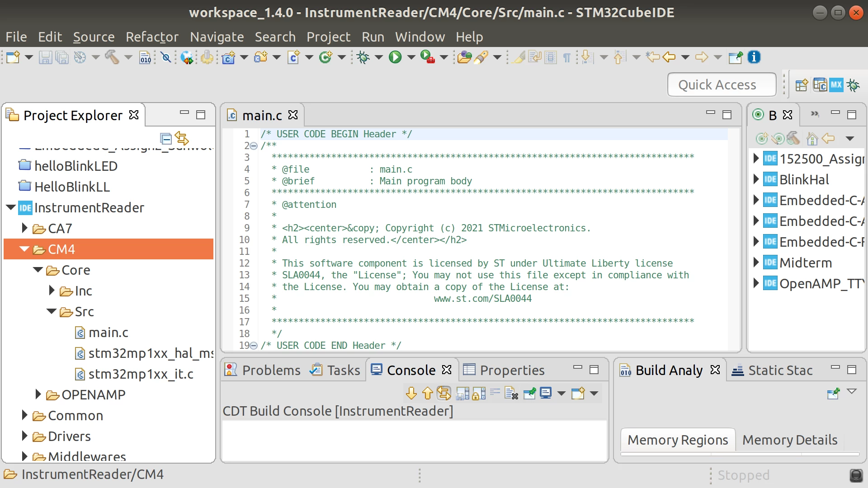This screenshot has height=488, width=868.
Task: Switch to the C/C++ perspective icon
Action: point(820,85)
